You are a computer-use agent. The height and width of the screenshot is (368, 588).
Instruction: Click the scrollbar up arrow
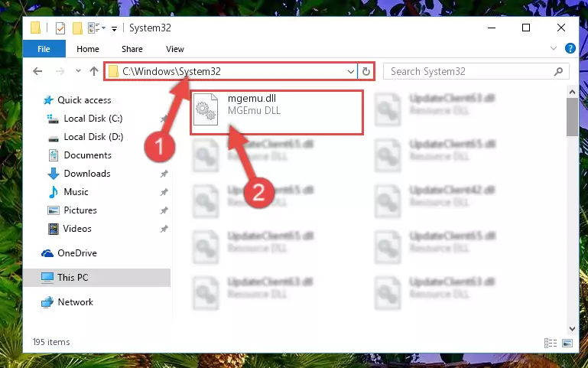[x=572, y=92]
